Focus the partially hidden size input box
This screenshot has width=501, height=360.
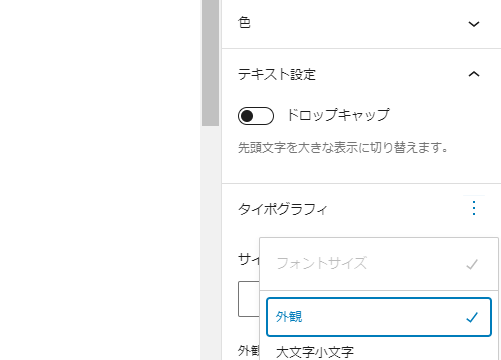coord(249,299)
